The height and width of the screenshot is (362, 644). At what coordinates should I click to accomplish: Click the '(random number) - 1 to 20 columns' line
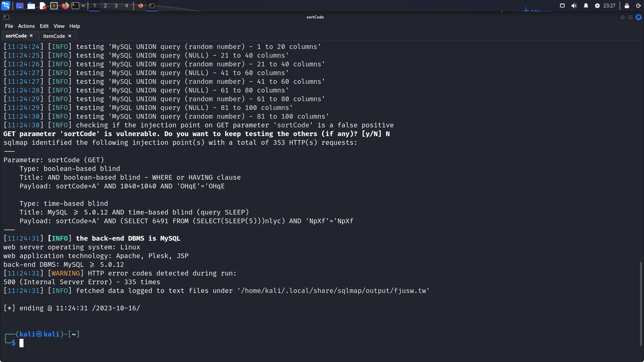tap(162, 47)
